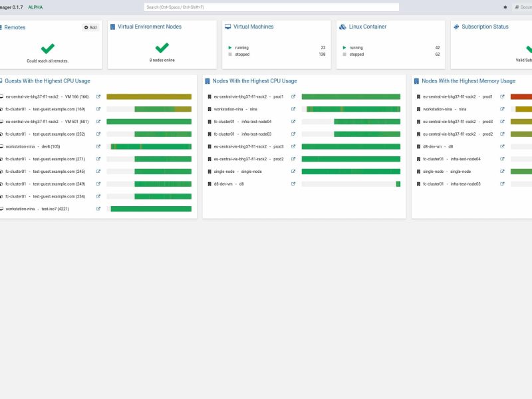Open external link for test-guest.example.com (169)

click(98, 109)
